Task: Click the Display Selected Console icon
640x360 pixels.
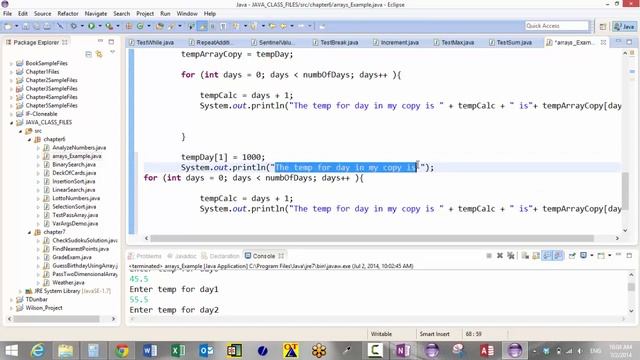Action: tap(583, 256)
